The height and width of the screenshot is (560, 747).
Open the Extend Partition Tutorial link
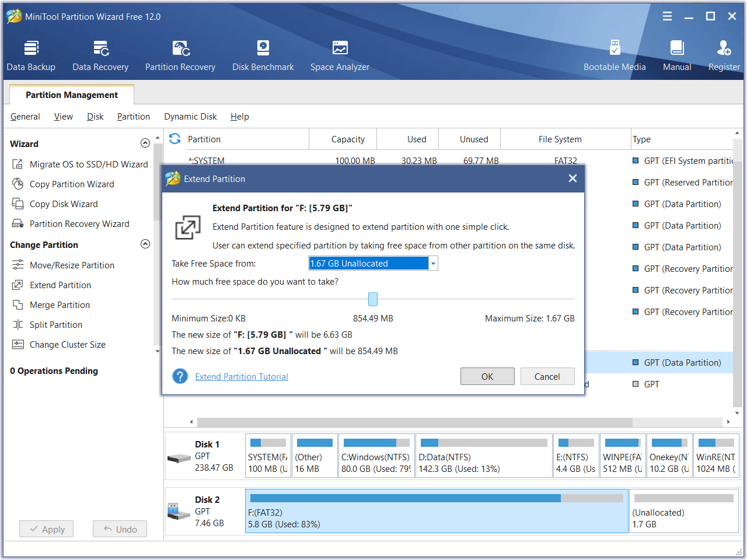click(x=241, y=376)
